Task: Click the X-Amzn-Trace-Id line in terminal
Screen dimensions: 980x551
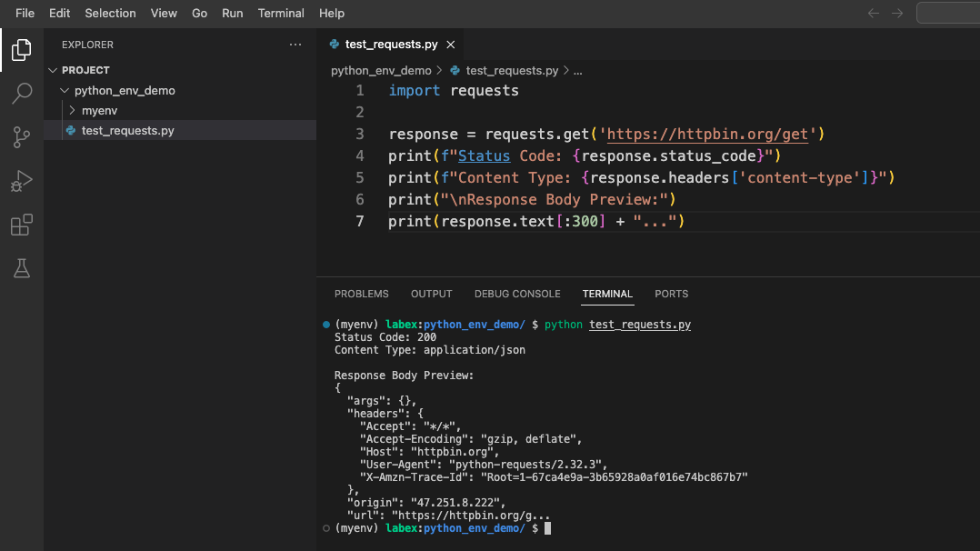Action: 554,477
